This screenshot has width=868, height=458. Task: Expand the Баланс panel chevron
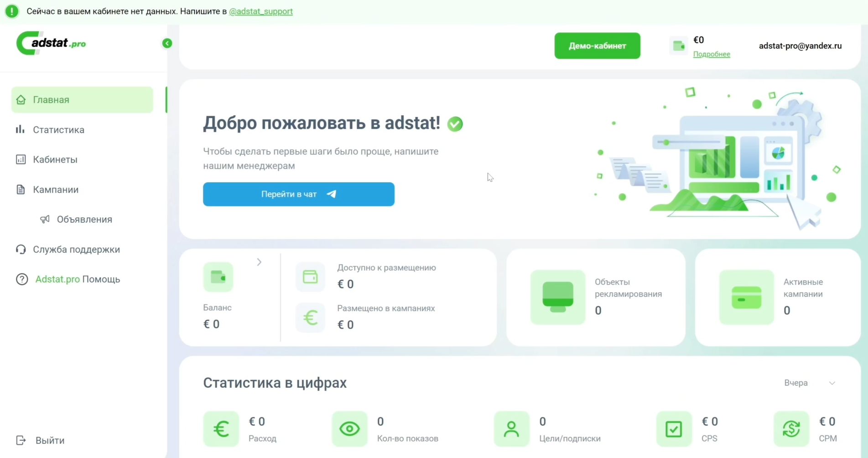[x=259, y=262]
